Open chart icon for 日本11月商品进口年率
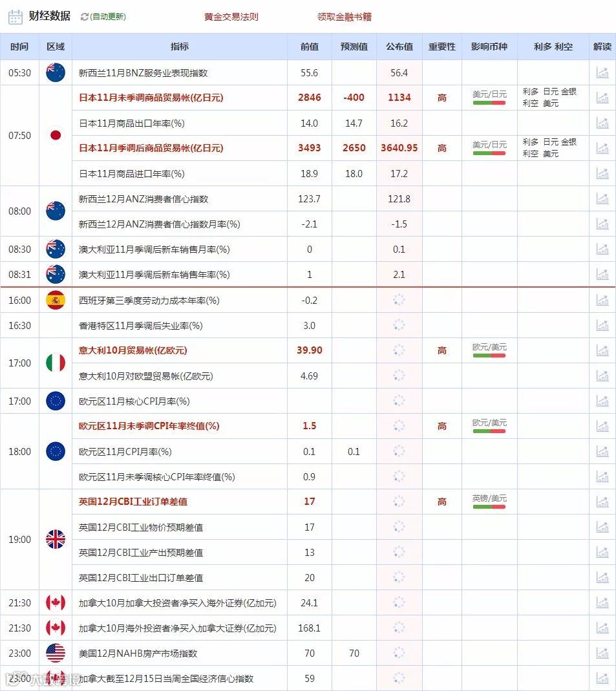Viewport: 616px width, 691px height. [x=602, y=174]
